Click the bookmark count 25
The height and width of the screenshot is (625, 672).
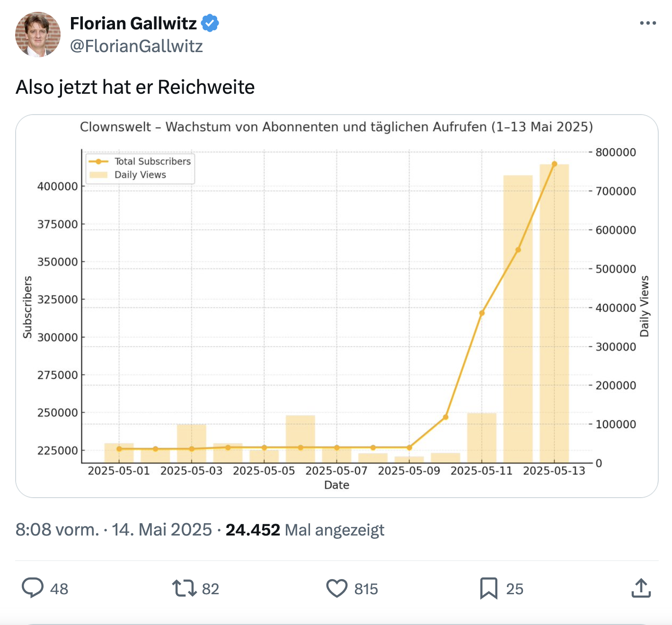point(515,589)
